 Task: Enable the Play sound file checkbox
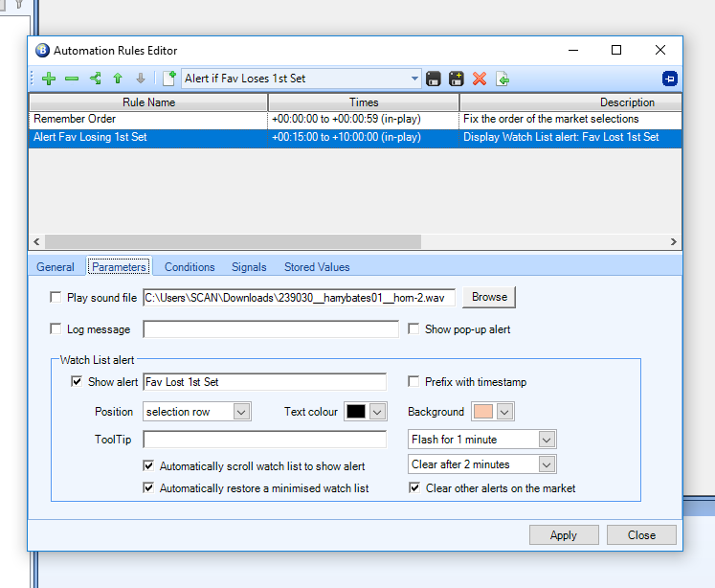pyautogui.click(x=56, y=298)
